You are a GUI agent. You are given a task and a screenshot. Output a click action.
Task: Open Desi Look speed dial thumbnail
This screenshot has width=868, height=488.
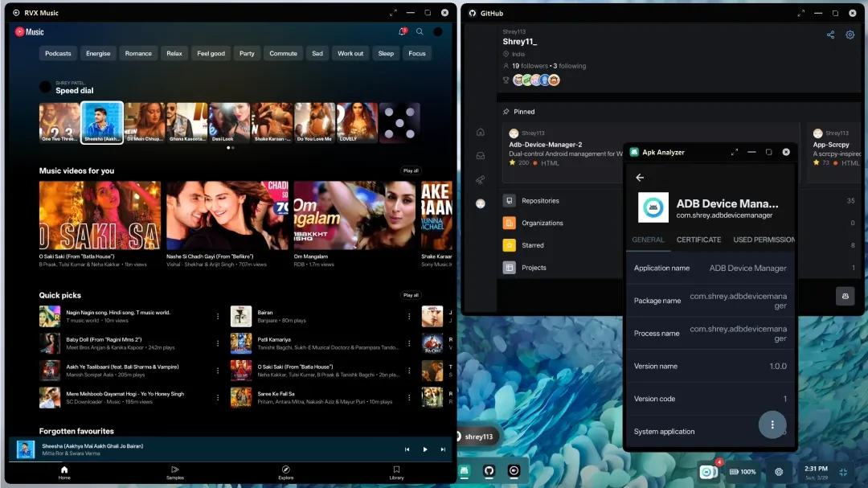[x=230, y=122]
